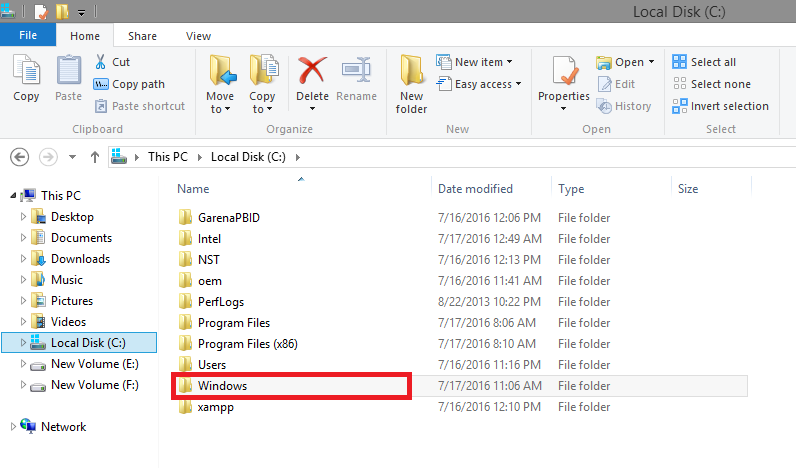
Task: Click the Copy icon in Clipboard group
Action: point(26,70)
